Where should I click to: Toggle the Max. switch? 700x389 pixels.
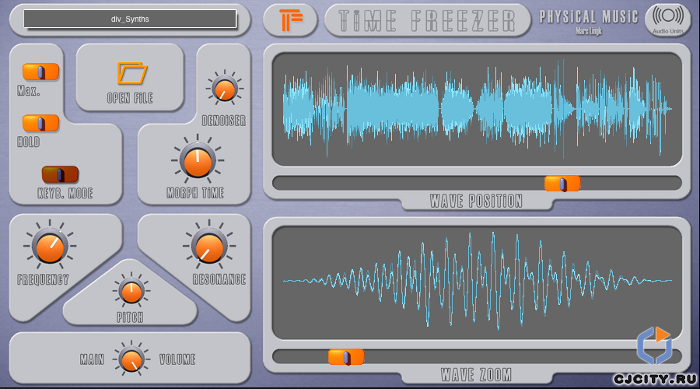41,72
